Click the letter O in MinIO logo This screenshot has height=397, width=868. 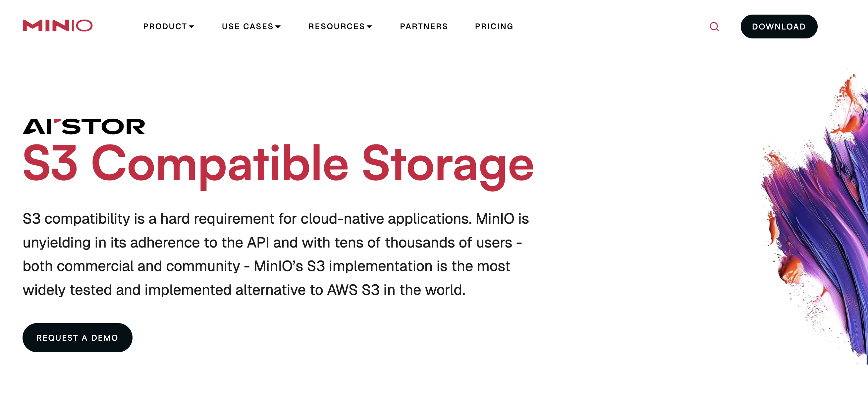(x=84, y=26)
